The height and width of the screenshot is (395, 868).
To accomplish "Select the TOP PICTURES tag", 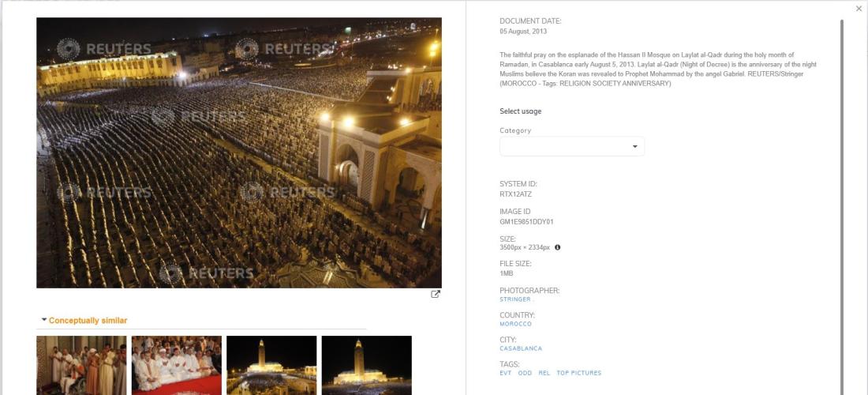I will click(578, 373).
